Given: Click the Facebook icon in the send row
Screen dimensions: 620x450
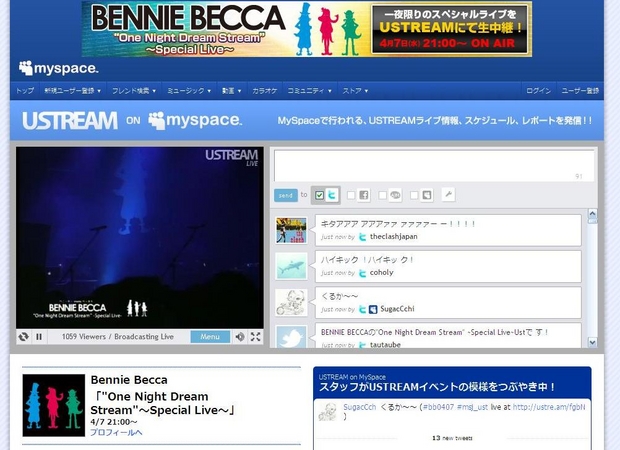Looking at the screenshot, I should click(x=364, y=195).
